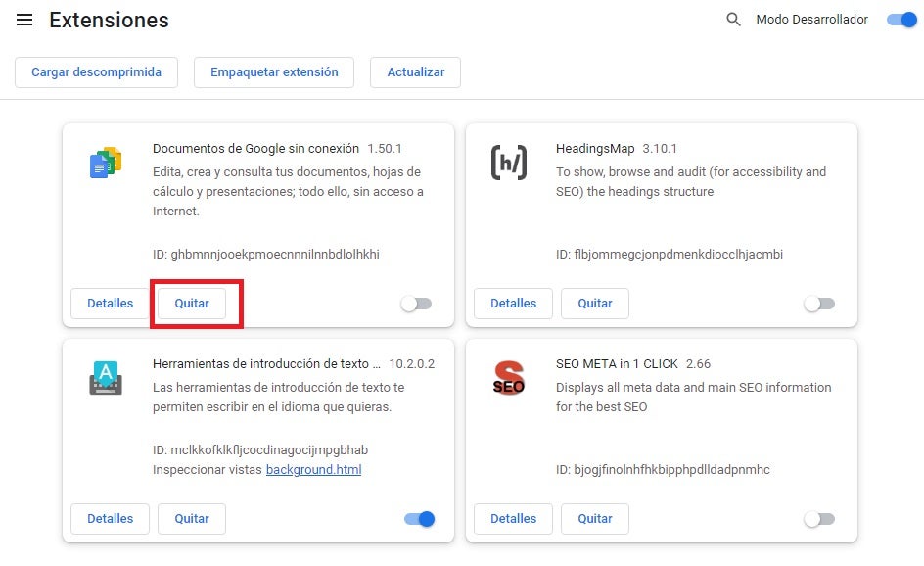Open the hamburger main menu

24,21
